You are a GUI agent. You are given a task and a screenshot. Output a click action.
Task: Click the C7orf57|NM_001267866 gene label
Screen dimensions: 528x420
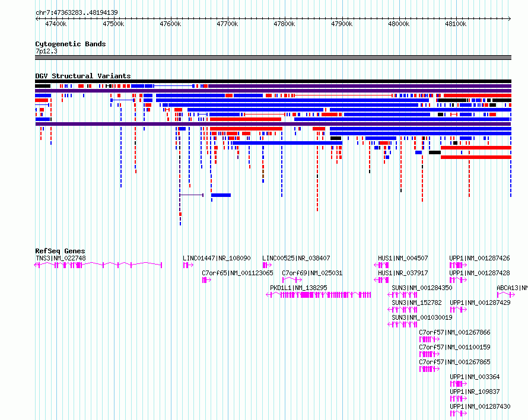(x=454, y=332)
